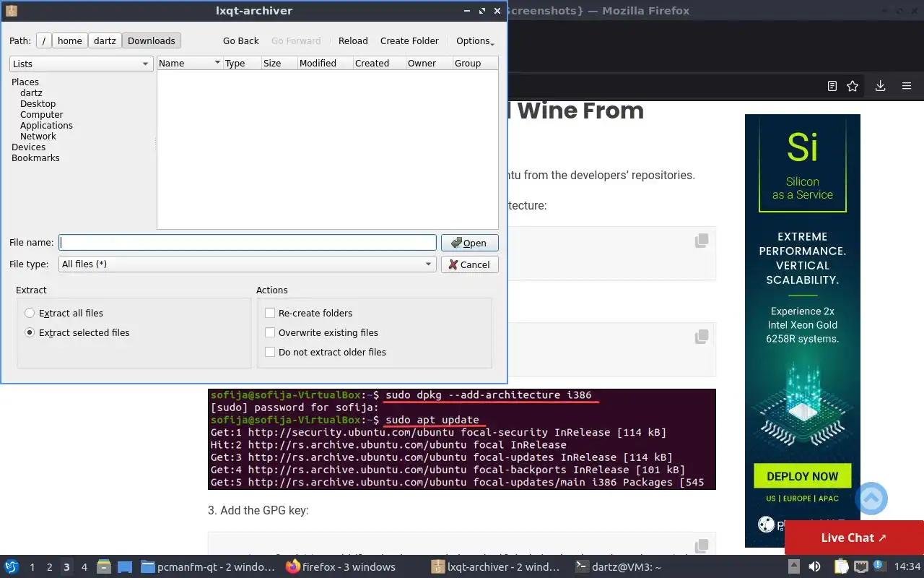Sort by Size column header
Viewport: 924px width, 578px height.
click(x=279, y=64)
